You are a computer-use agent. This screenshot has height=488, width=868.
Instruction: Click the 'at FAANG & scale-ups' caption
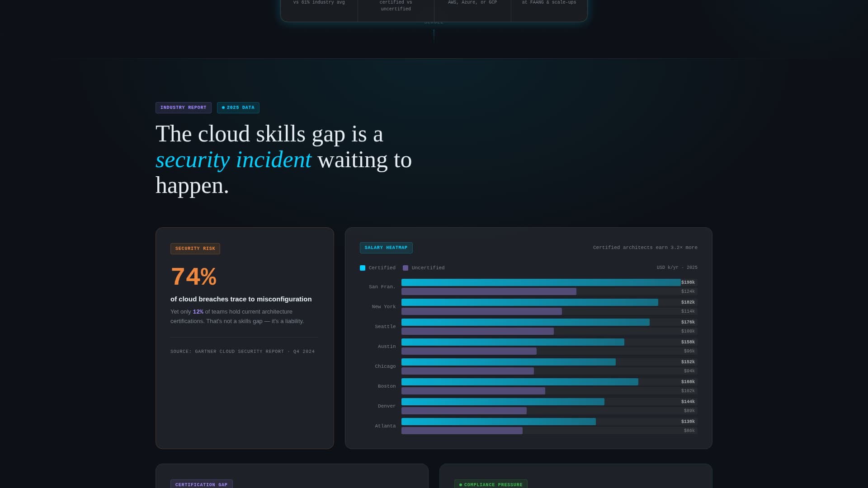549,3
